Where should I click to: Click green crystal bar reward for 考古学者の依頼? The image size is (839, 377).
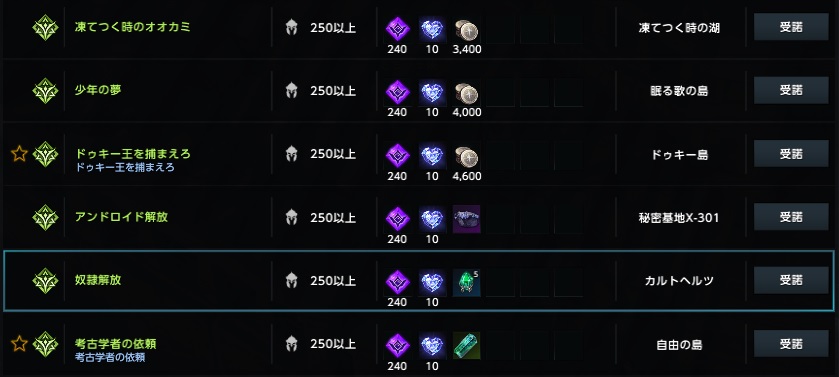click(x=467, y=345)
